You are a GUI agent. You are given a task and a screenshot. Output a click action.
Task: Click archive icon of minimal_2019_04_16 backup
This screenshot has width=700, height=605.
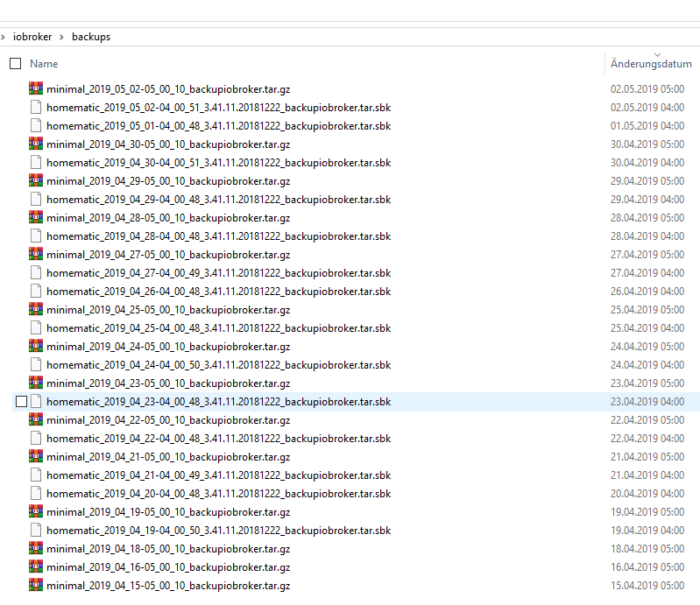tap(36, 566)
